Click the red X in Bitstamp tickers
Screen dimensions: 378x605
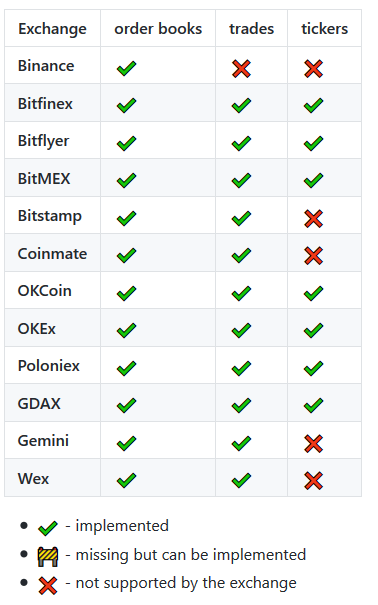pos(313,218)
